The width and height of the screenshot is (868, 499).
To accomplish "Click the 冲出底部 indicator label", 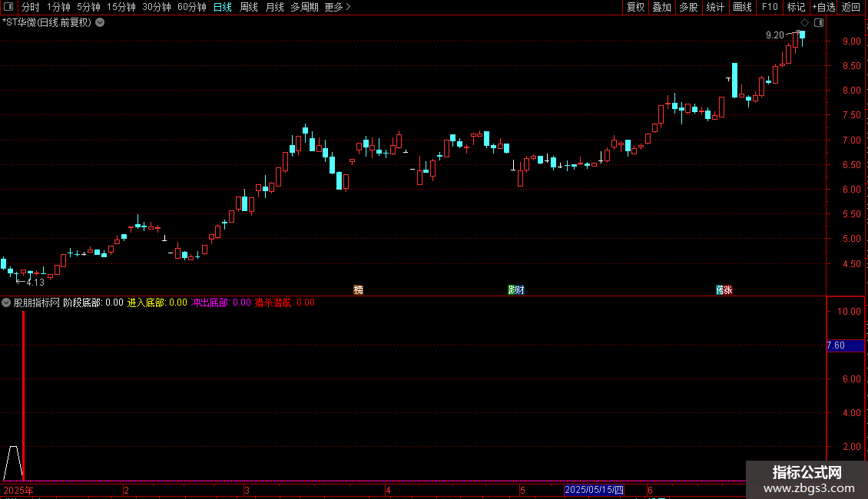I will pyautogui.click(x=221, y=302).
